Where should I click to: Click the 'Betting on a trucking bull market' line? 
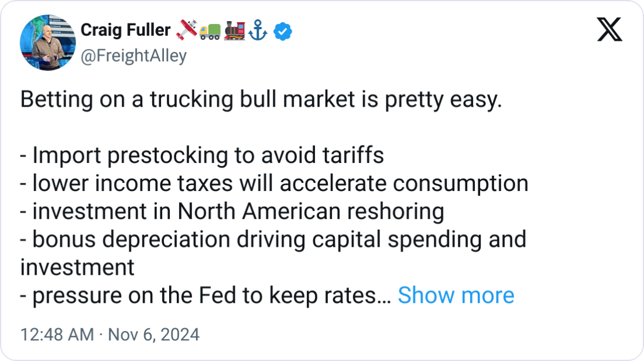261,100
